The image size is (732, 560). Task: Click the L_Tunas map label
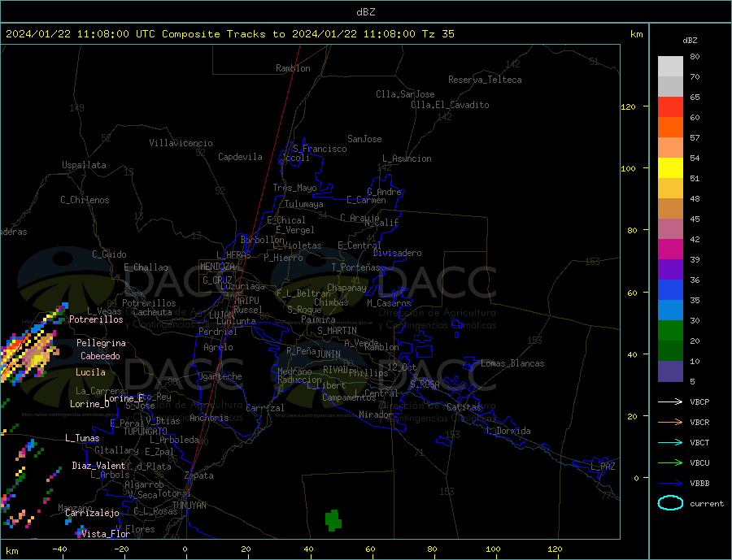pyautogui.click(x=82, y=438)
